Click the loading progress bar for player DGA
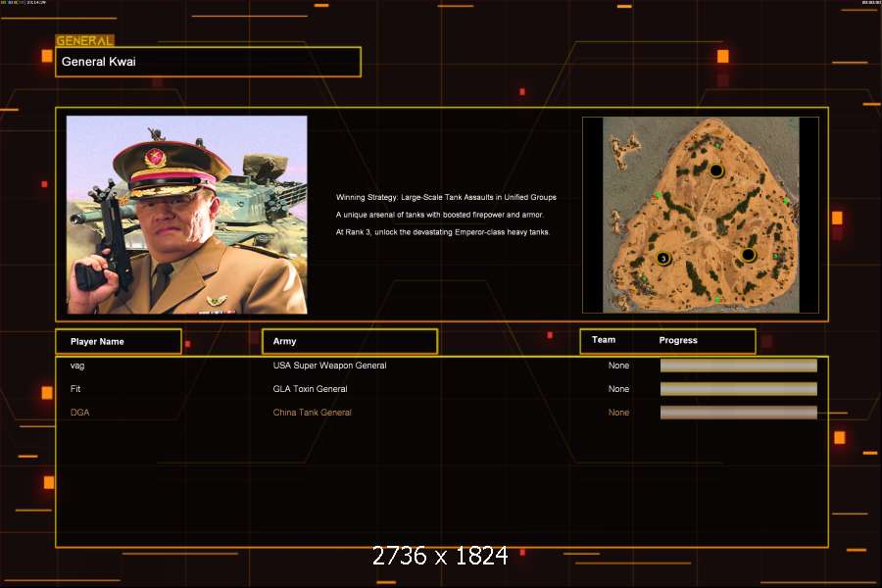 [x=739, y=413]
